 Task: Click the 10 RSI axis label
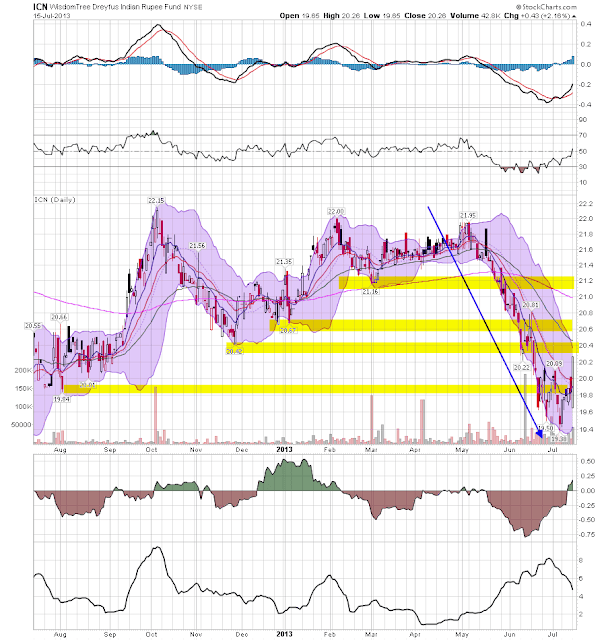tap(583, 182)
